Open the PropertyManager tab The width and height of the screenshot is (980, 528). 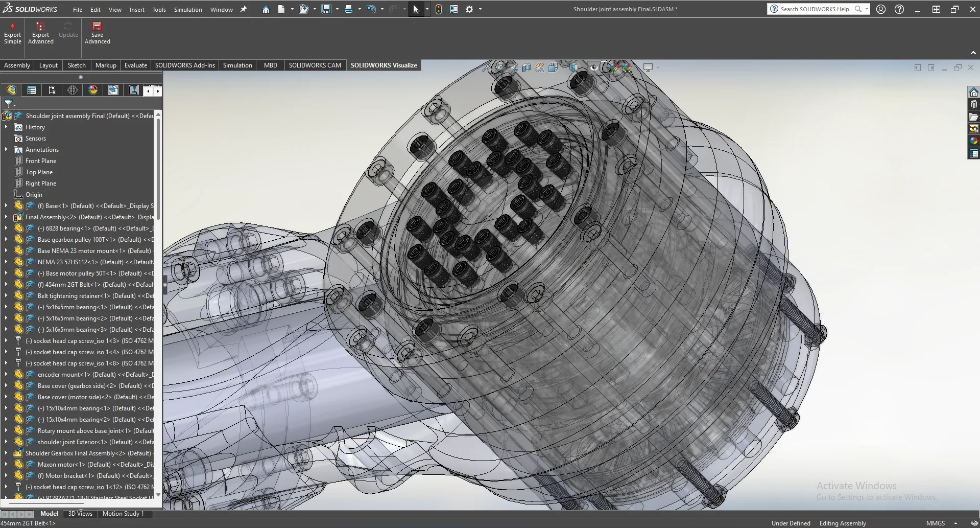coord(32,90)
